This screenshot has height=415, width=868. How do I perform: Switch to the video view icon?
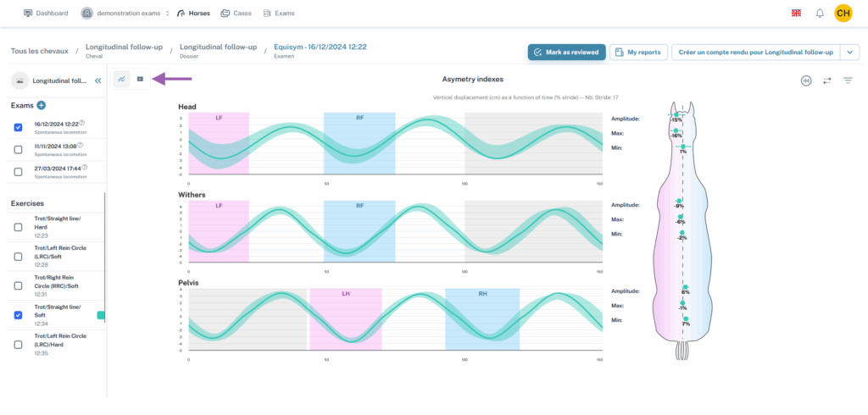[141, 79]
